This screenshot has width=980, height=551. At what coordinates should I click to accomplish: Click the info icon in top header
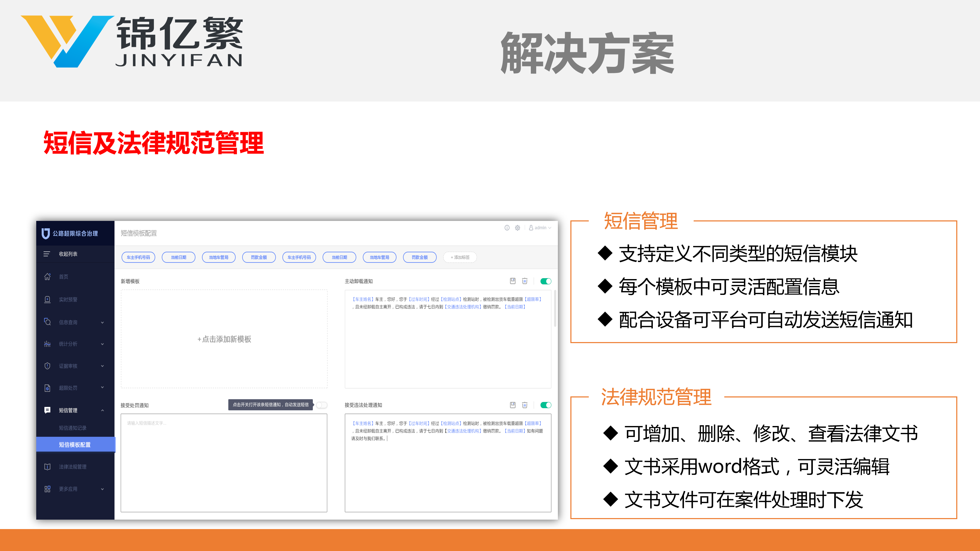(x=507, y=228)
